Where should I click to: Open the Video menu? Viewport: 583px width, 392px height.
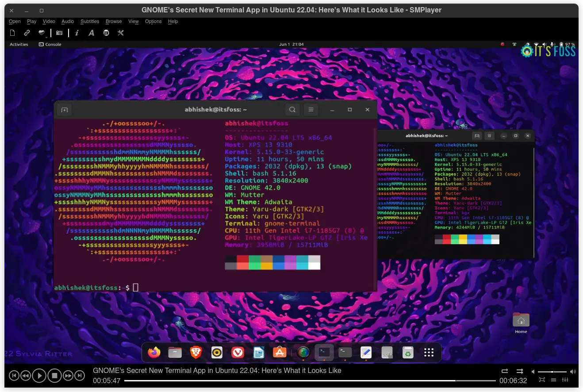point(49,21)
